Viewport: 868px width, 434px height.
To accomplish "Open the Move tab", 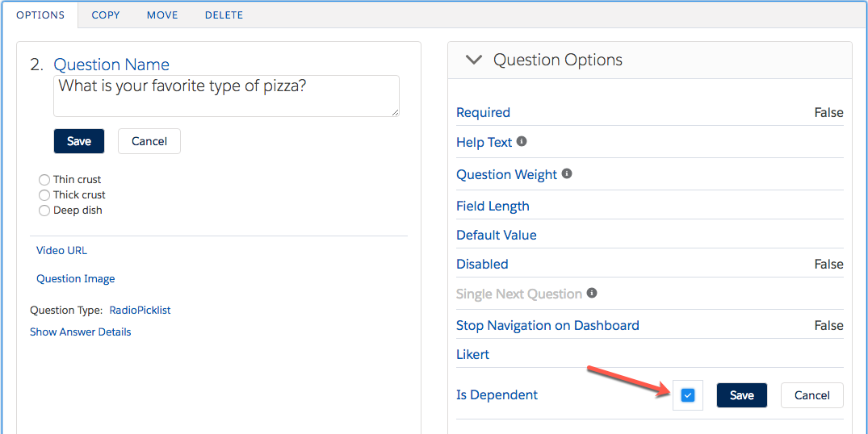I will (x=162, y=15).
